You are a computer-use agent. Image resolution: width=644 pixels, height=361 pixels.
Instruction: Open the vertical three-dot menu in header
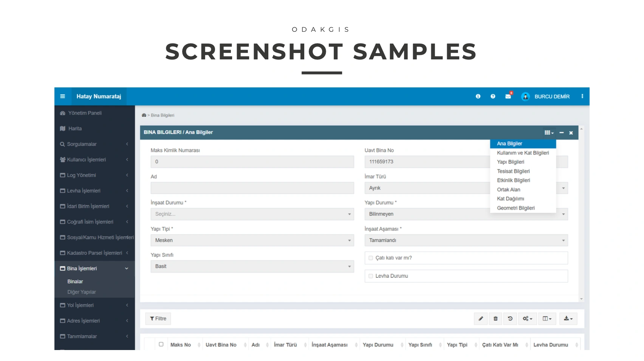582,96
